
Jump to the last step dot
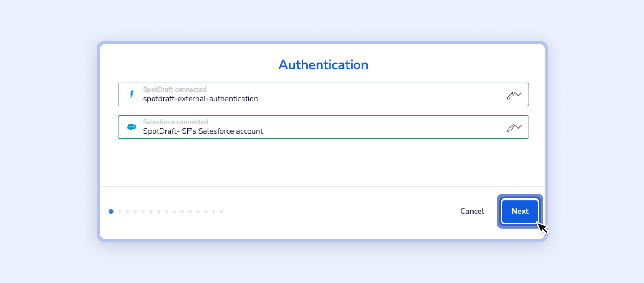pyautogui.click(x=221, y=212)
